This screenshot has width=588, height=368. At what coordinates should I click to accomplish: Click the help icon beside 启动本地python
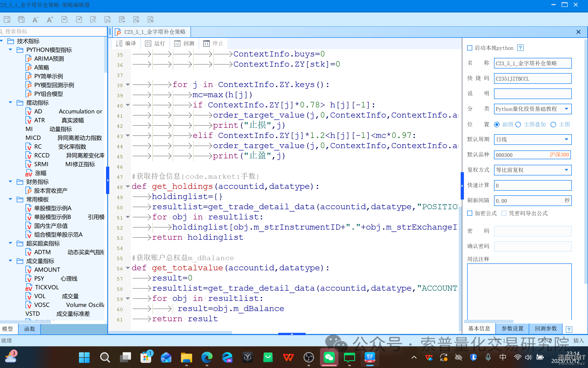click(x=520, y=48)
